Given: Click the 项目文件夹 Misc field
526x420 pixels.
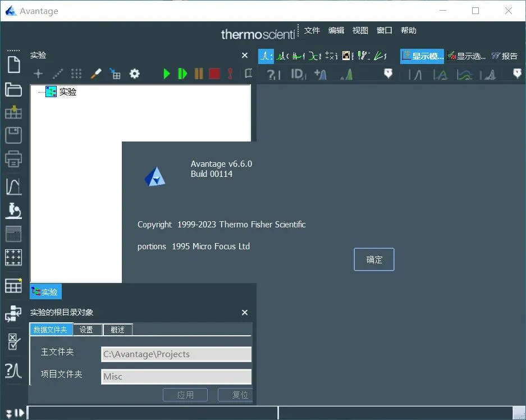Looking at the screenshot, I should point(176,376).
